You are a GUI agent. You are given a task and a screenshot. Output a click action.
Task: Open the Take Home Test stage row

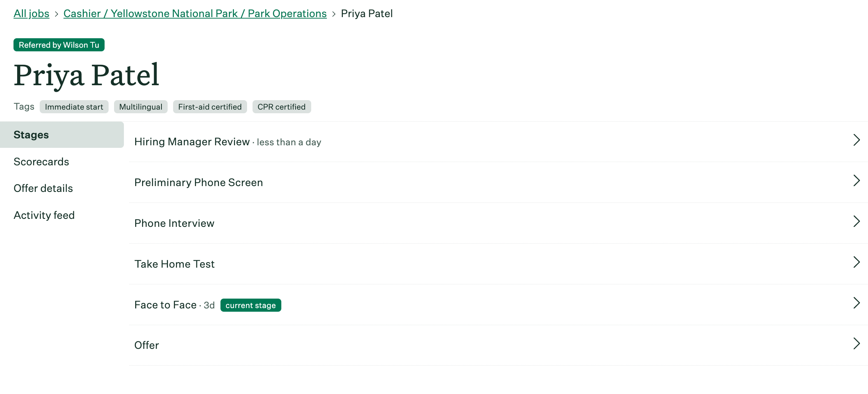174,264
